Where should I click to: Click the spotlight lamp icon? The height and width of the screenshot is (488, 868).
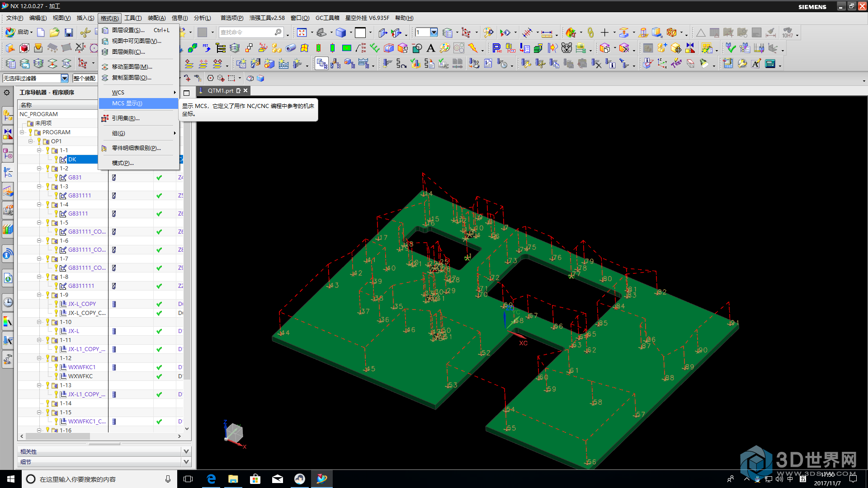pos(704,64)
